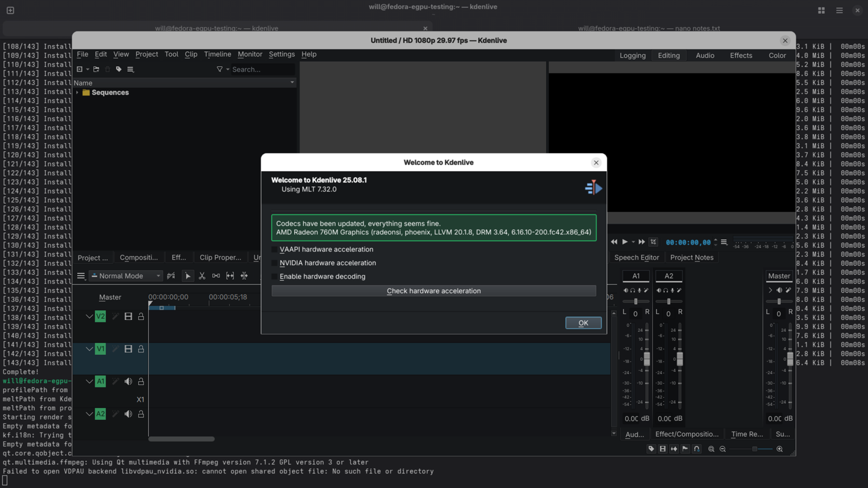868x488 pixels.
Task: Mute track A1 with its speaker icon
Action: tap(128, 381)
